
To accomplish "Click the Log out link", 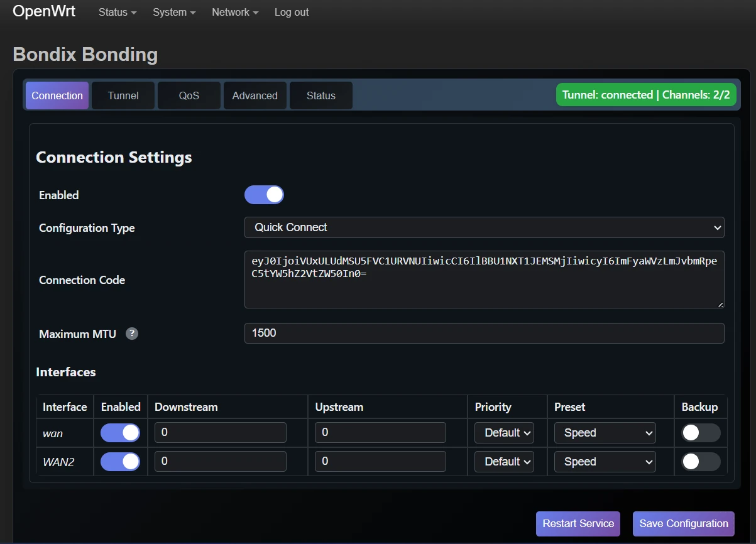I will click(292, 12).
